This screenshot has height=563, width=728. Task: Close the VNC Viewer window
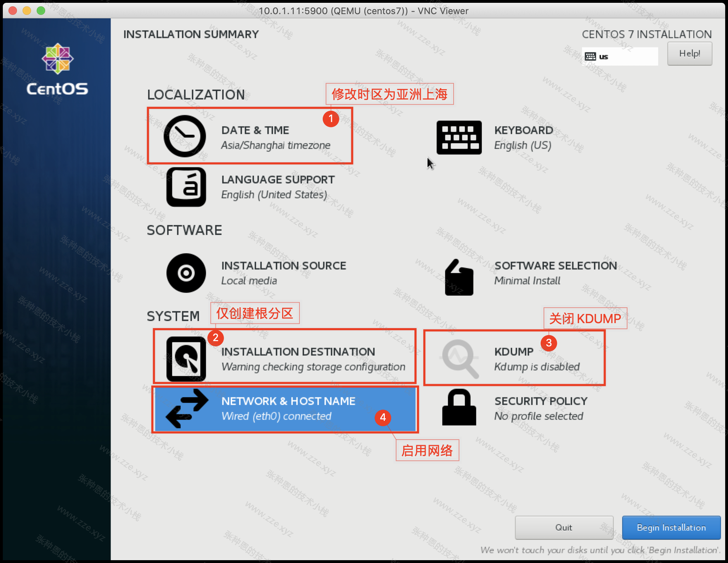tap(13, 11)
